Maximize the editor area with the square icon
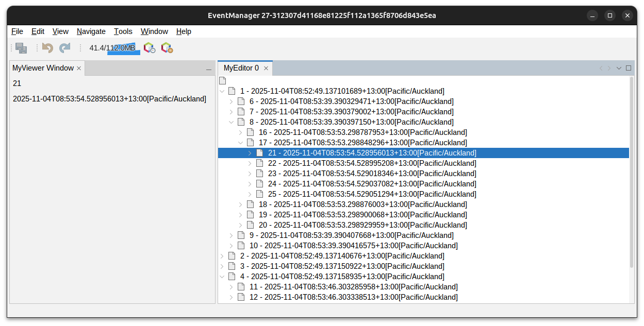The width and height of the screenshot is (644, 326). pyautogui.click(x=629, y=68)
